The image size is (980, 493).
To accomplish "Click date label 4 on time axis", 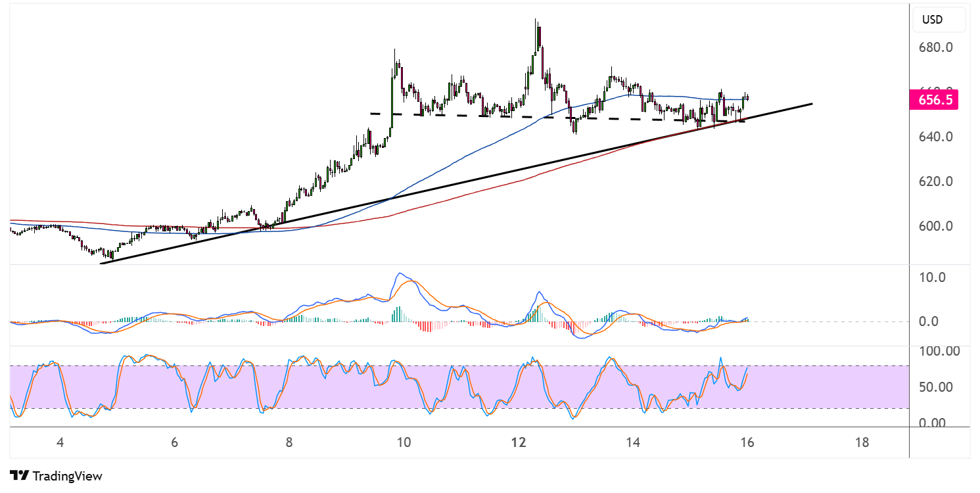I will coord(60,442).
